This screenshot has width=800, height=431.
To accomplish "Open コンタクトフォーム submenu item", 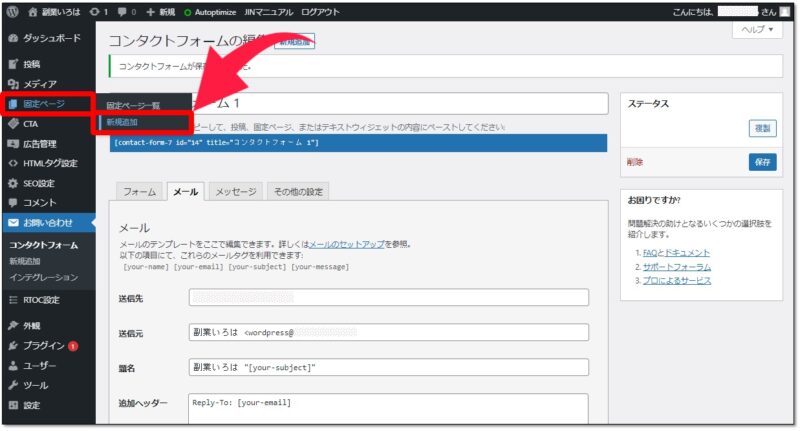I will coord(44,245).
